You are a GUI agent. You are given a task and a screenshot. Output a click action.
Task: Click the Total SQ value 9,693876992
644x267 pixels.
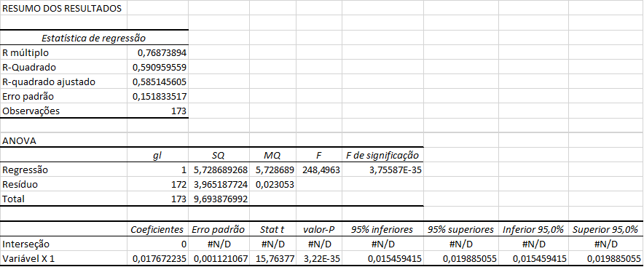pyautogui.click(x=219, y=199)
